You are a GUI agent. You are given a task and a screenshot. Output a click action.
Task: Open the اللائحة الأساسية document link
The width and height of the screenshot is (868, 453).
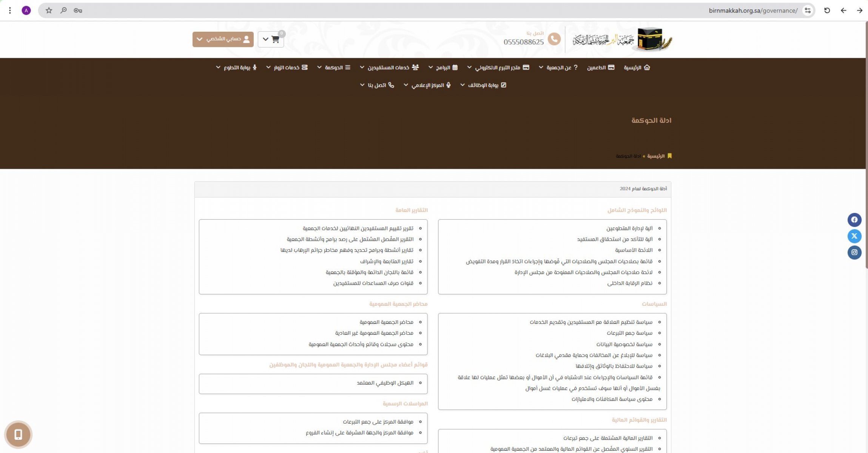(x=634, y=250)
